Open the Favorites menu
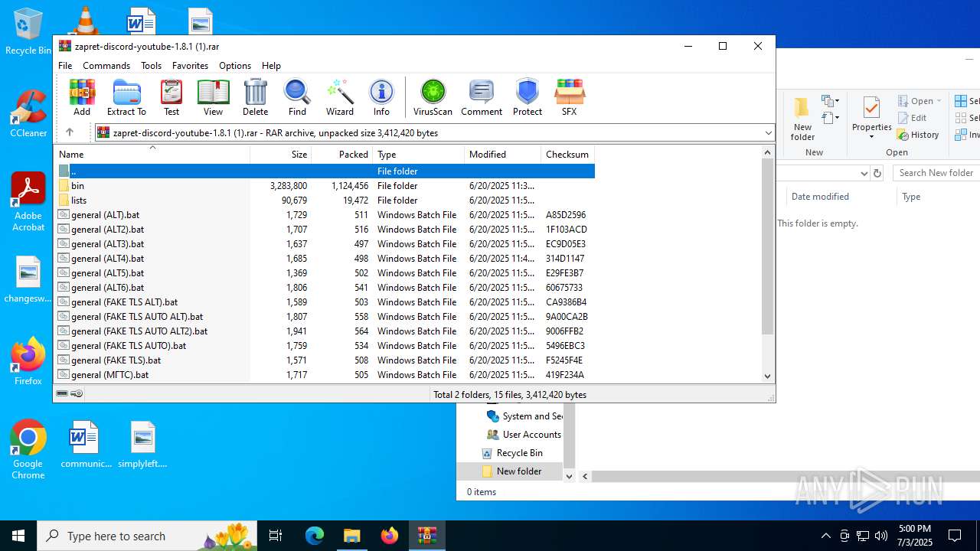This screenshot has width=980, height=551. pyautogui.click(x=190, y=66)
